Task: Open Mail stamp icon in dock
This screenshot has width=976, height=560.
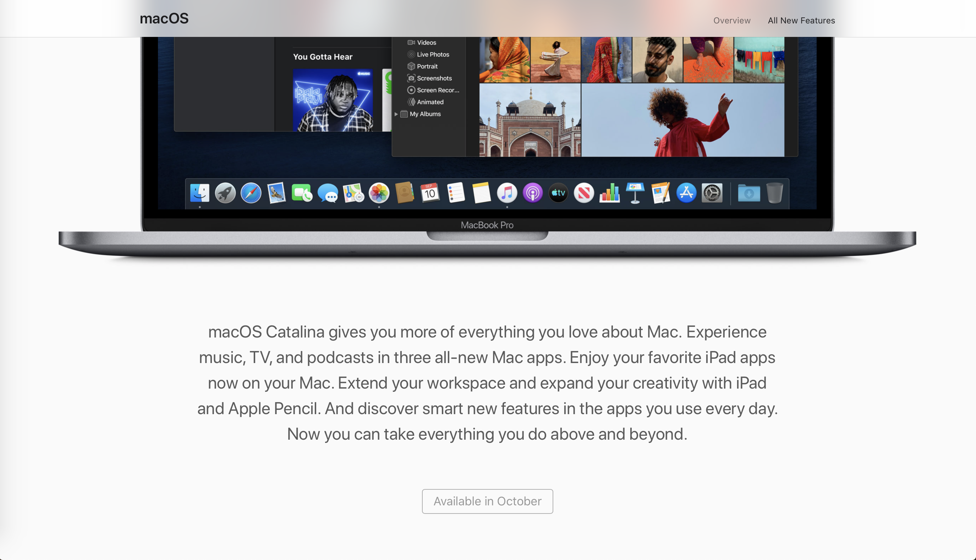Action: point(276,193)
